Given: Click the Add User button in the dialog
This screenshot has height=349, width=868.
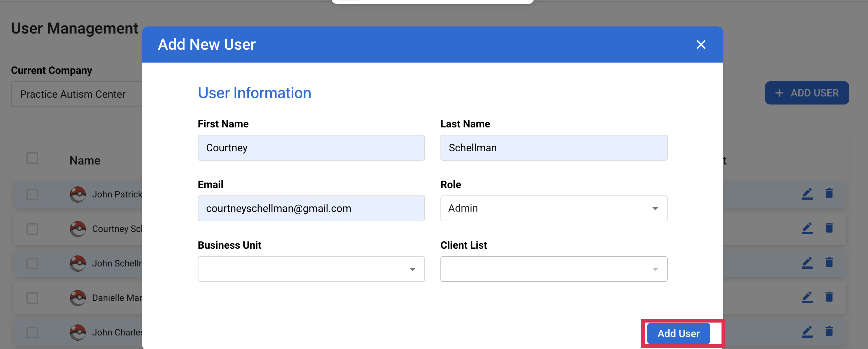Looking at the screenshot, I should [678, 333].
